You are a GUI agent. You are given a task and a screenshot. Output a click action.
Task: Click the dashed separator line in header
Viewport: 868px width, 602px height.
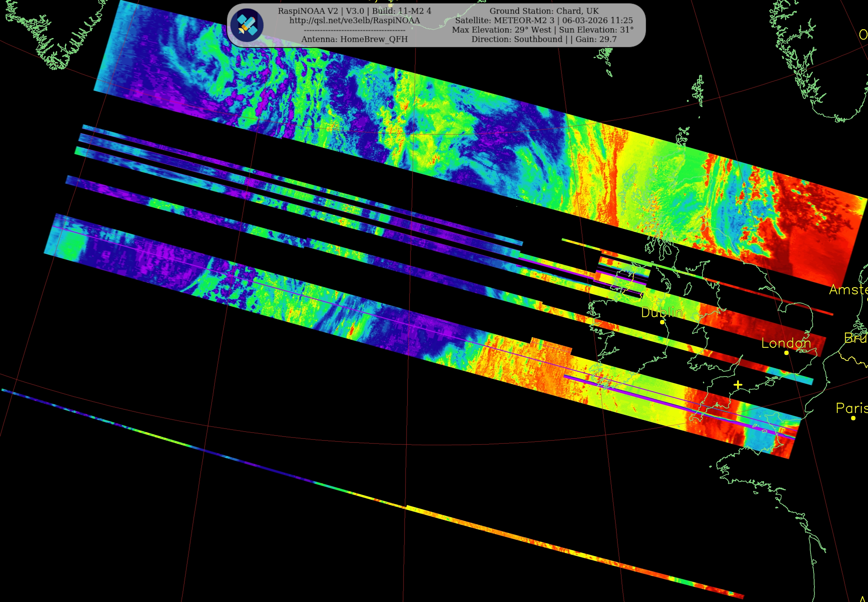tap(354, 30)
